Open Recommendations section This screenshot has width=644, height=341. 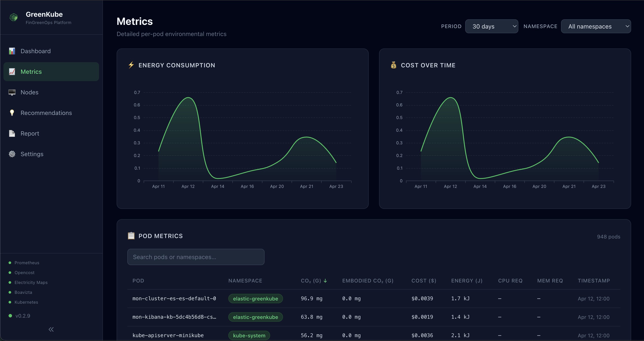pos(51,113)
